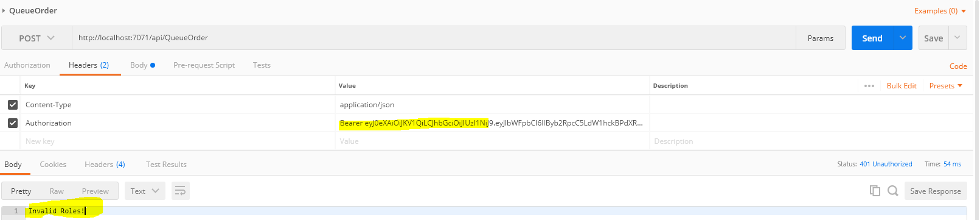
Task: Select the Raw response view
Action: 57,191
